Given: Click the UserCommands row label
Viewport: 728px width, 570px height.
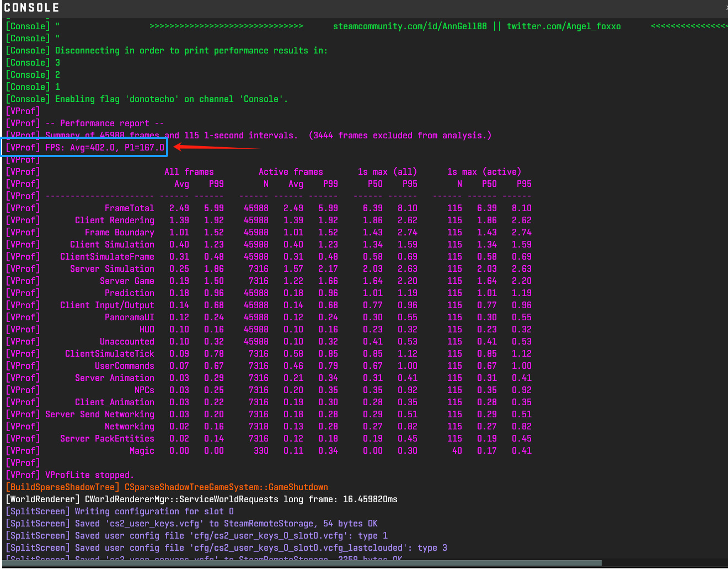Looking at the screenshot, I should [125, 366].
